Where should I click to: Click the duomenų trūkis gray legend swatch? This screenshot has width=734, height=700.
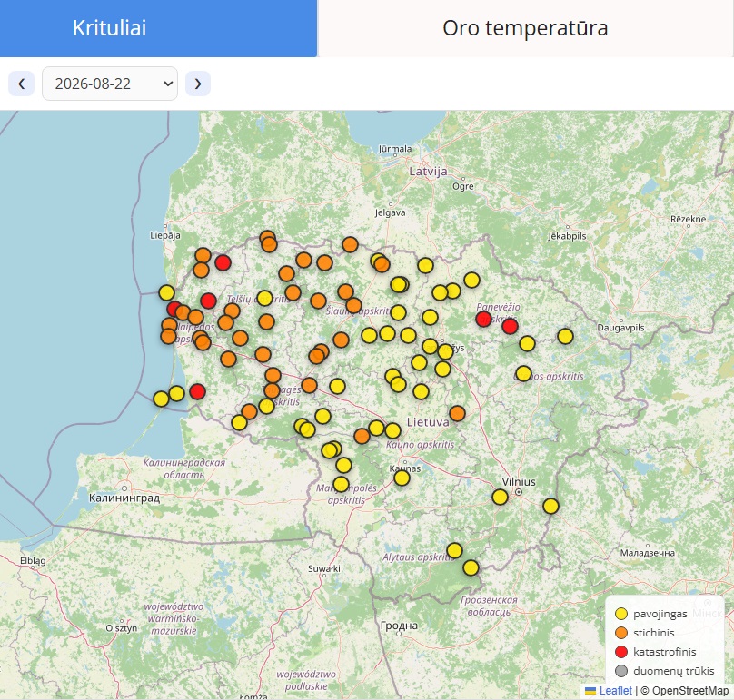click(621, 671)
